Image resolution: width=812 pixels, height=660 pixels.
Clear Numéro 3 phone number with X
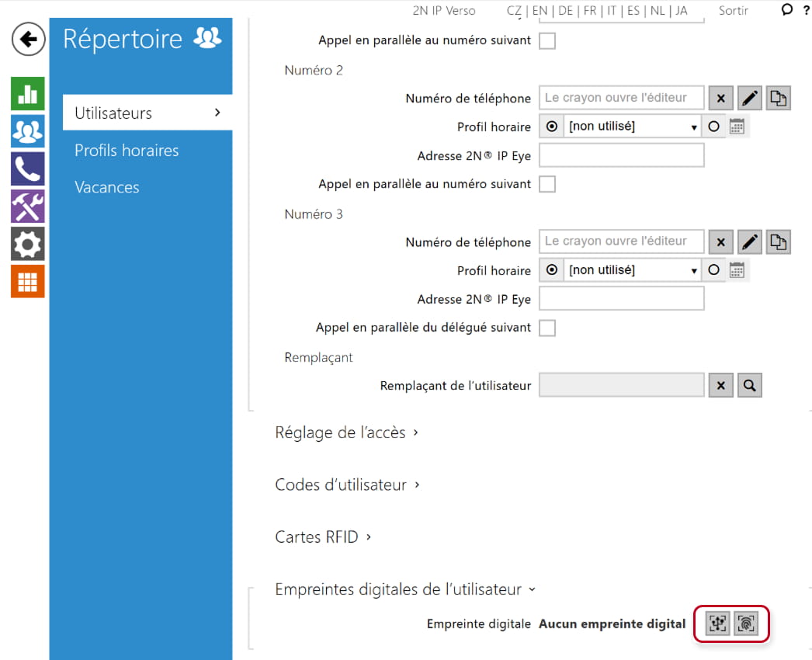tap(721, 242)
